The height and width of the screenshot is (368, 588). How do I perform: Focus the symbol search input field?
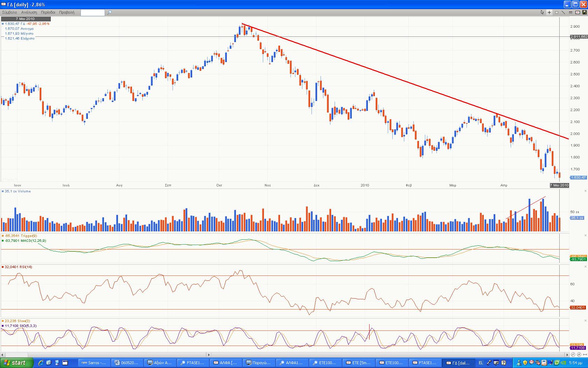pyautogui.click(x=92, y=12)
